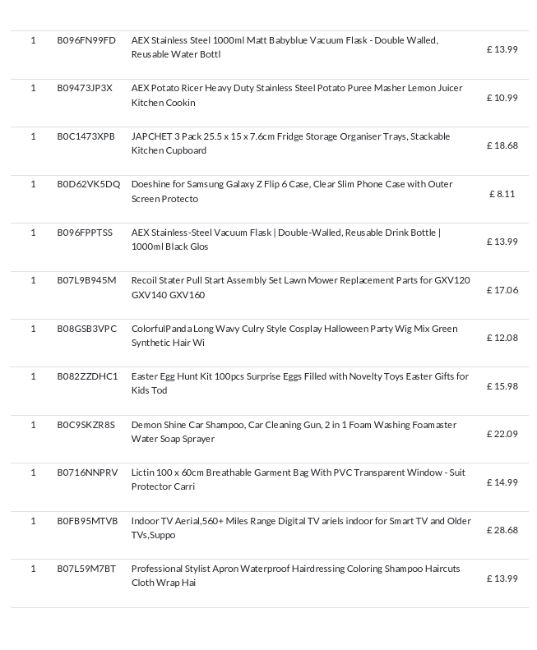Viewport: 537px width, 650px height.
Task: Click the ASIN B096FN99FD
Action: (x=86, y=40)
